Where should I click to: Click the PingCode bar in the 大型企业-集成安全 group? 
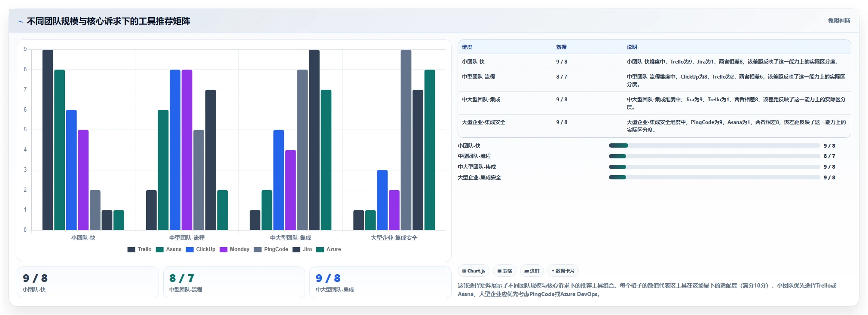(406, 140)
